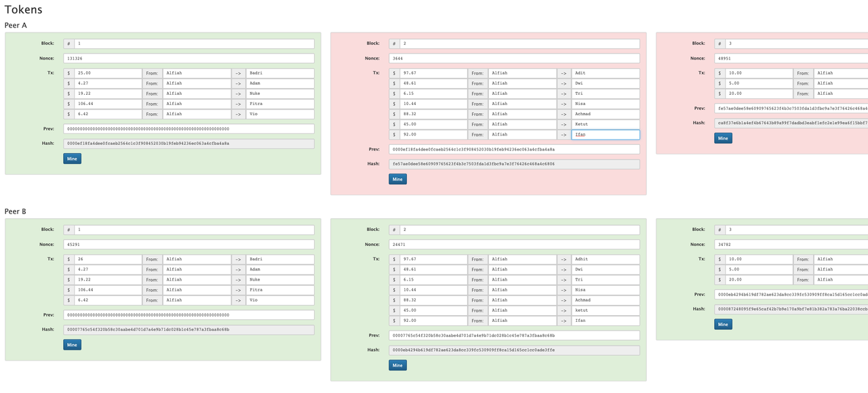
Task: Click the 25.00 amount field in Peer A
Action: (x=108, y=73)
